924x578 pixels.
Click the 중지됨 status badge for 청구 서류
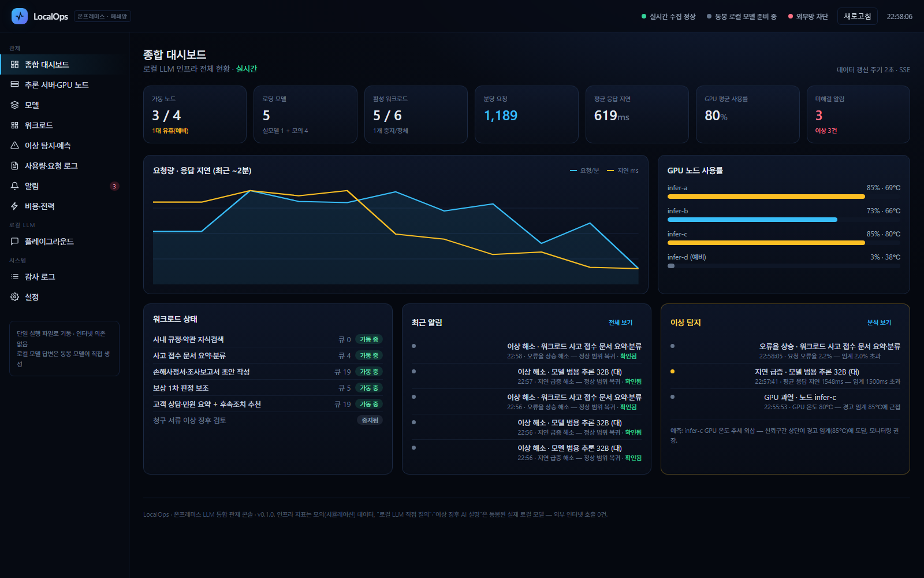(370, 420)
